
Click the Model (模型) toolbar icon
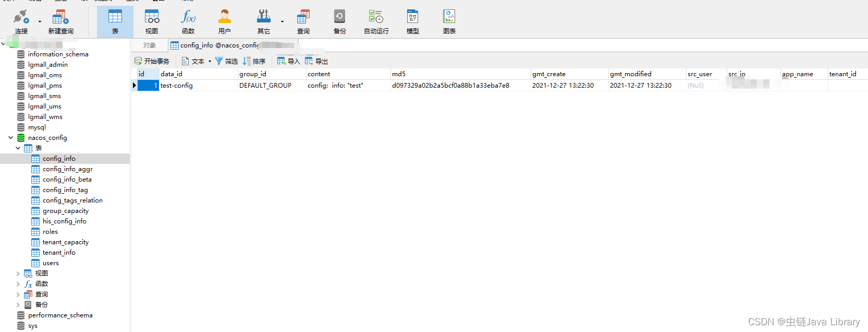tap(413, 22)
